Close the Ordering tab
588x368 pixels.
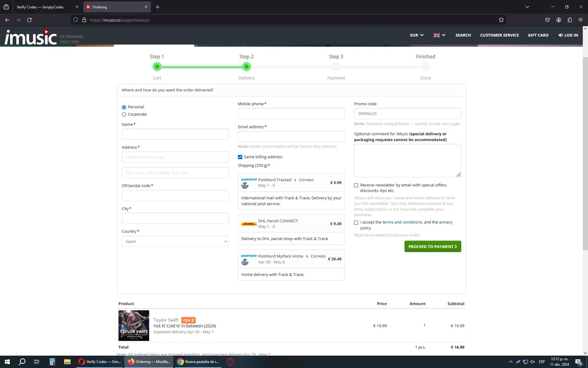(x=146, y=7)
